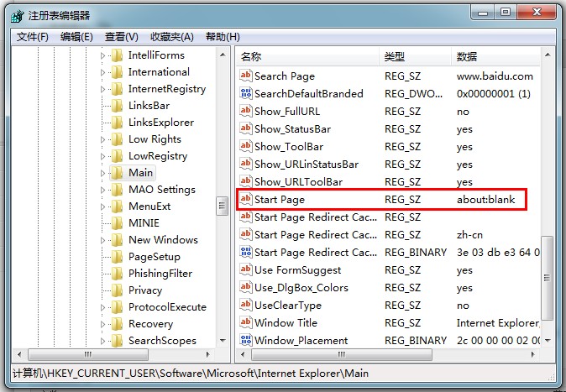Screen dimensions: 566x392
Task: Click the tree pane vertical scrollbar thumb
Action: pos(223,206)
